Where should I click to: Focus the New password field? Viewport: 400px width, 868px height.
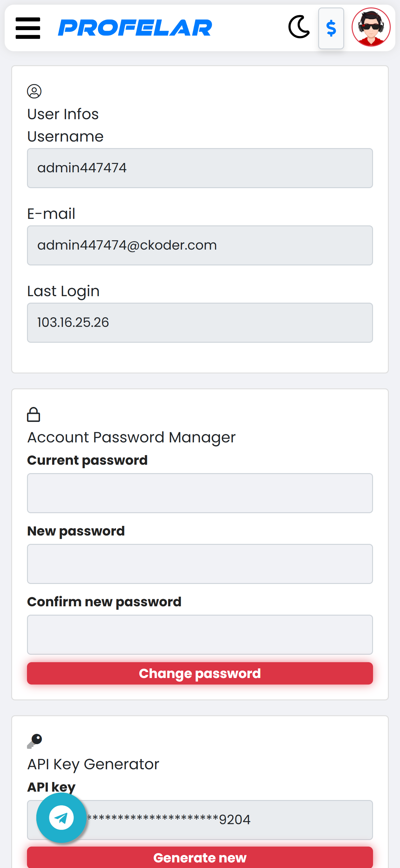(200, 564)
